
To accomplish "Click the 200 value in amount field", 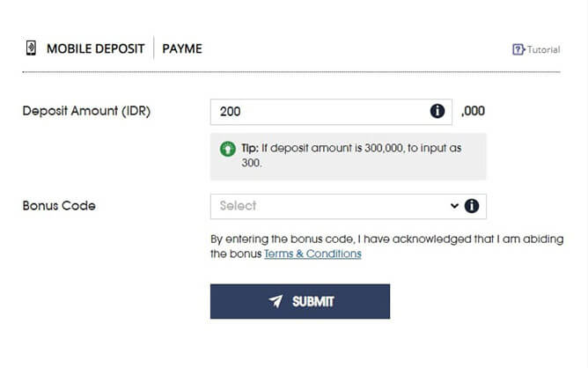I will click(x=231, y=112).
